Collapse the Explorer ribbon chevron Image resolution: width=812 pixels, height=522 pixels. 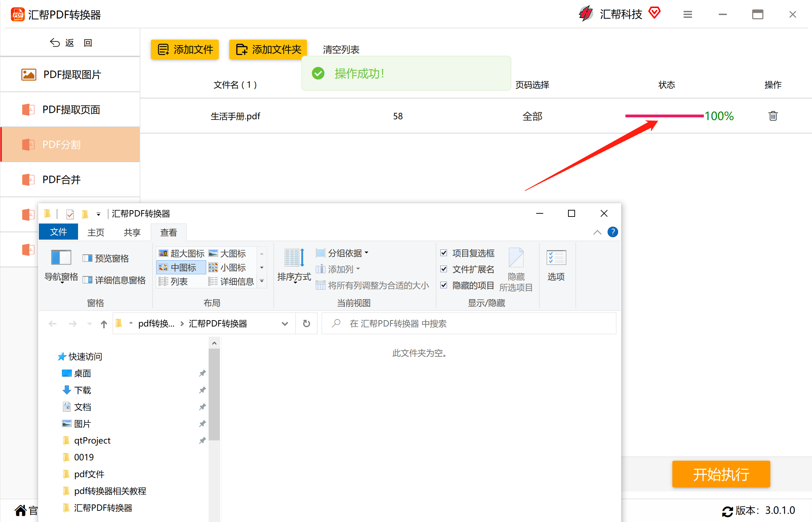pos(597,232)
